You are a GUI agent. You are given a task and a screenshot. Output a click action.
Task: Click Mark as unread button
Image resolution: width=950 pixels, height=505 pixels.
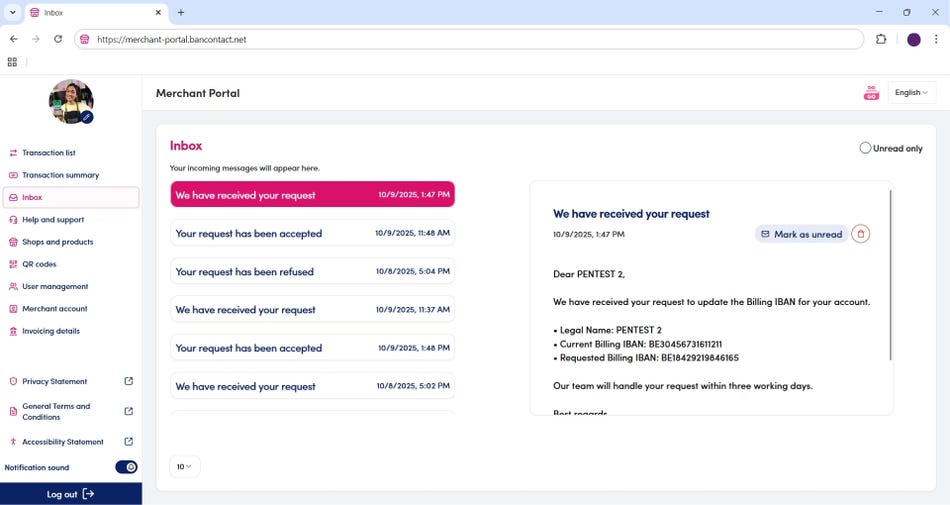pyautogui.click(x=801, y=234)
